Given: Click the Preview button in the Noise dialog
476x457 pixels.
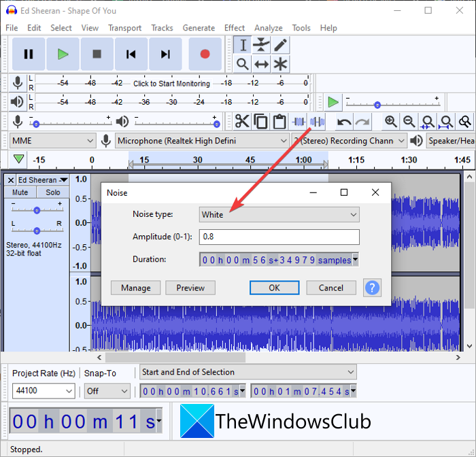Looking at the screenshot, I should [190, 288].
